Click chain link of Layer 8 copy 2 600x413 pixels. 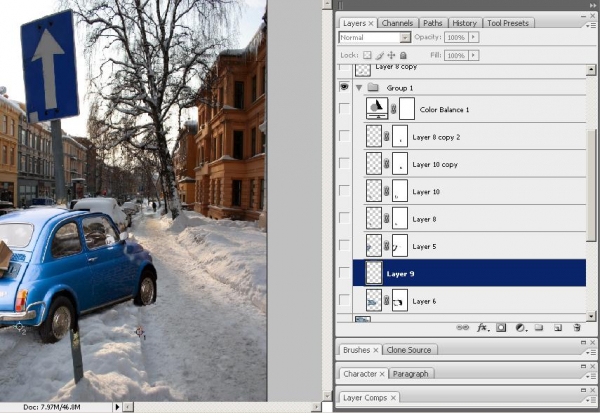pos(386,137)
